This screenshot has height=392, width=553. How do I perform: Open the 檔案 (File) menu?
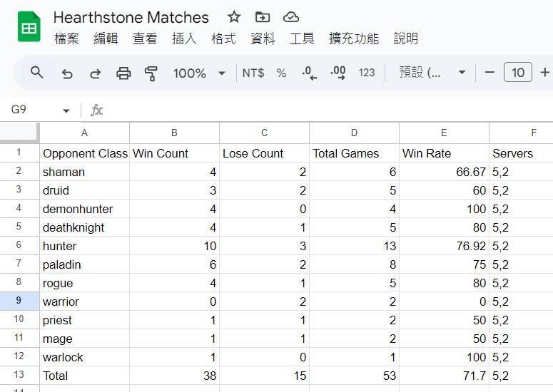coord(66,38)
